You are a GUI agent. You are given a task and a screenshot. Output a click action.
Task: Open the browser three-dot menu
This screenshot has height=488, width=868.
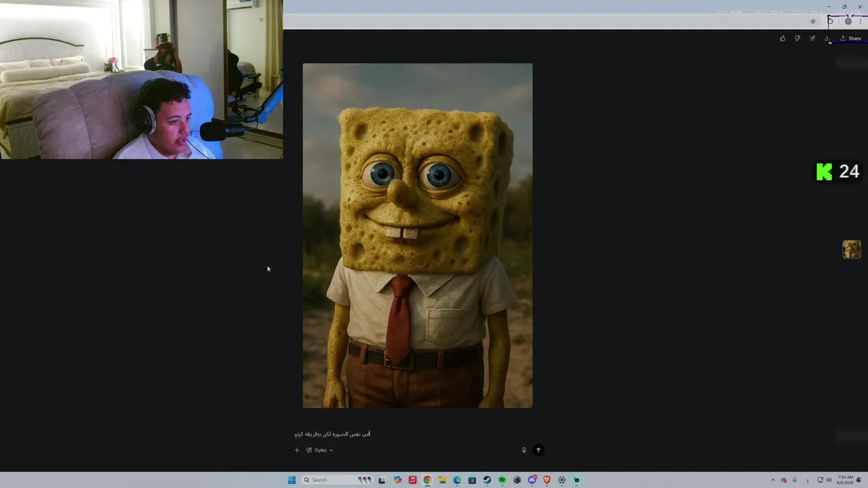pos(861,21)
